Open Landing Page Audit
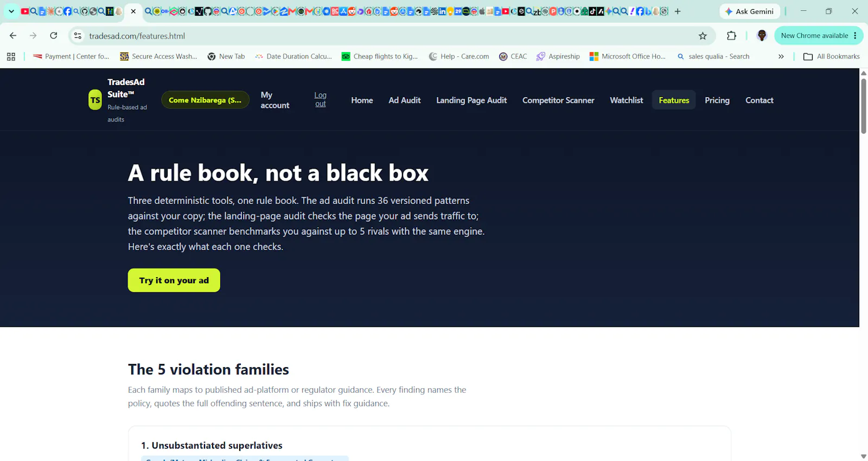This screenshot has height=461, width=868. [x=471, y=100]
